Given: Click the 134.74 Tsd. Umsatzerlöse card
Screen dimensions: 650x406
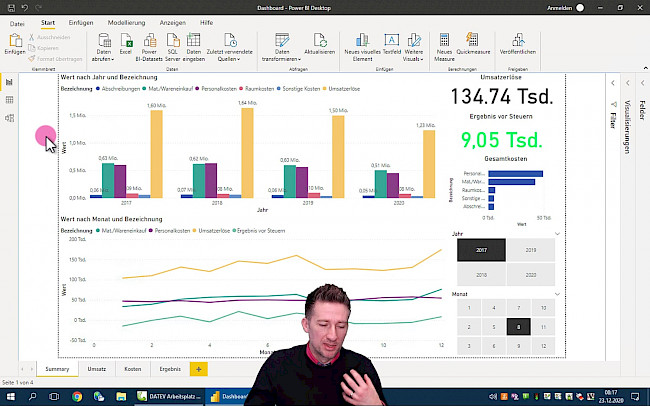Looking at the screenshot, I should click(x=502, y=97).
